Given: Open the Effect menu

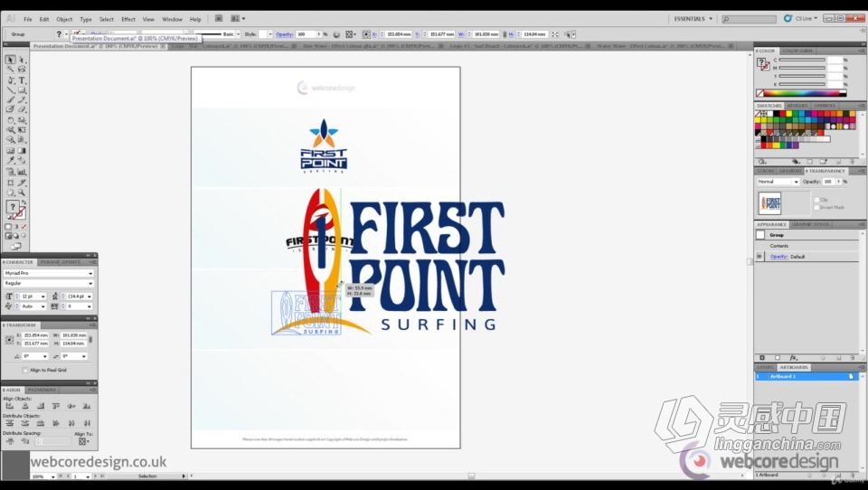Looking at the screenshot, I should click(128, 19).
